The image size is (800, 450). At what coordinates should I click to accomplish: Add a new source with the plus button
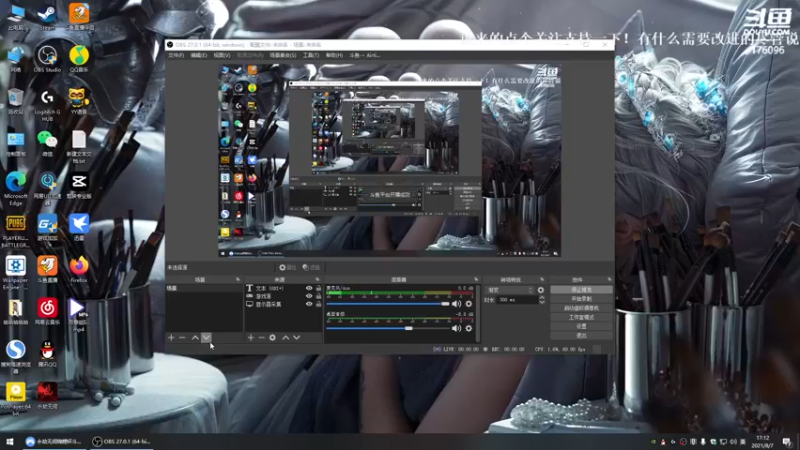point(251,337)
